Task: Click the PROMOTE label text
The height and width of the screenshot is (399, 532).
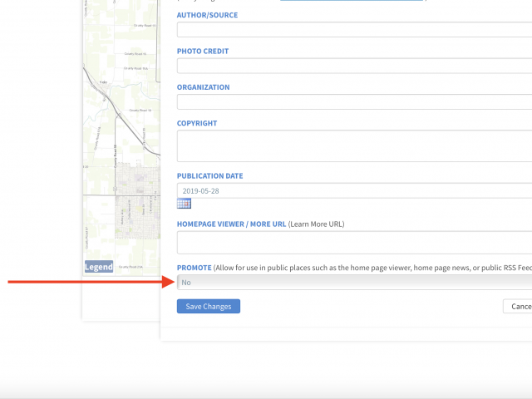Action: pyautogui.click(x=194, y=268)
